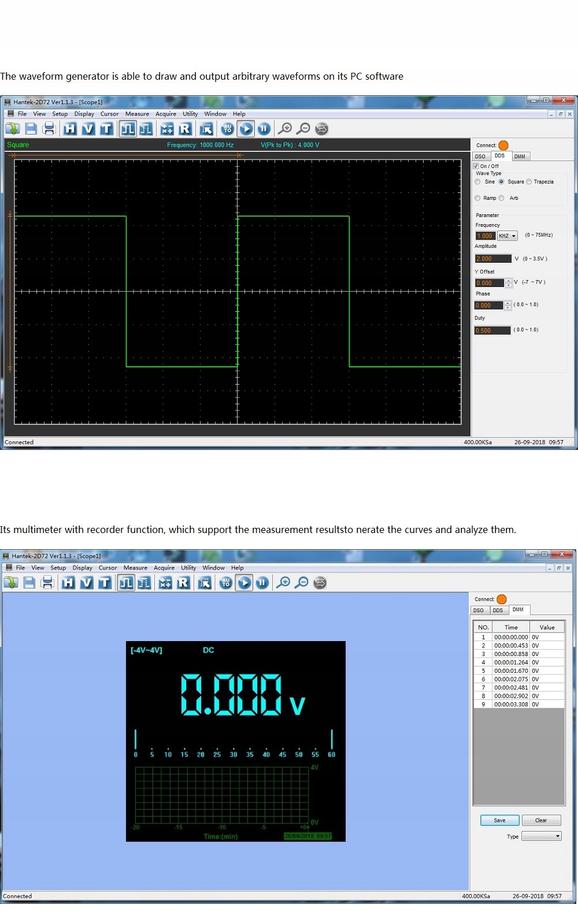Click the R reference icon in multimeter window

coord(183,583)
